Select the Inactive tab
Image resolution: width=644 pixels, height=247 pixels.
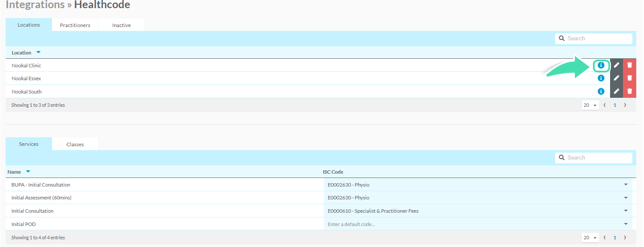(x=122, y=25)
